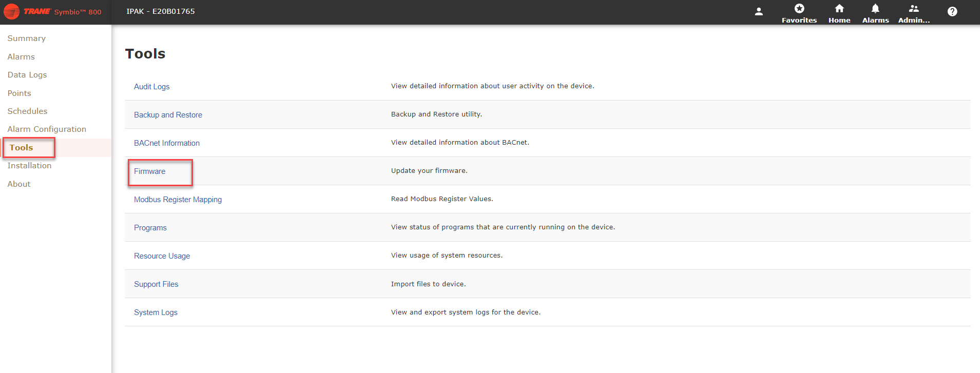This screenshot has width=980, height=373.
Task: Select Data Logs in sidebar
Action: (27, 75)
